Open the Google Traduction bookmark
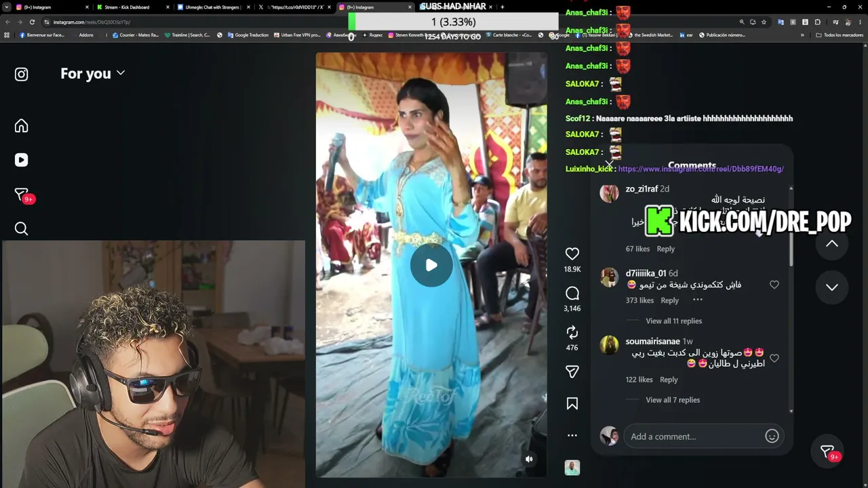The height and width of the screenshot is (488, 868). click(x=248, y=35)
